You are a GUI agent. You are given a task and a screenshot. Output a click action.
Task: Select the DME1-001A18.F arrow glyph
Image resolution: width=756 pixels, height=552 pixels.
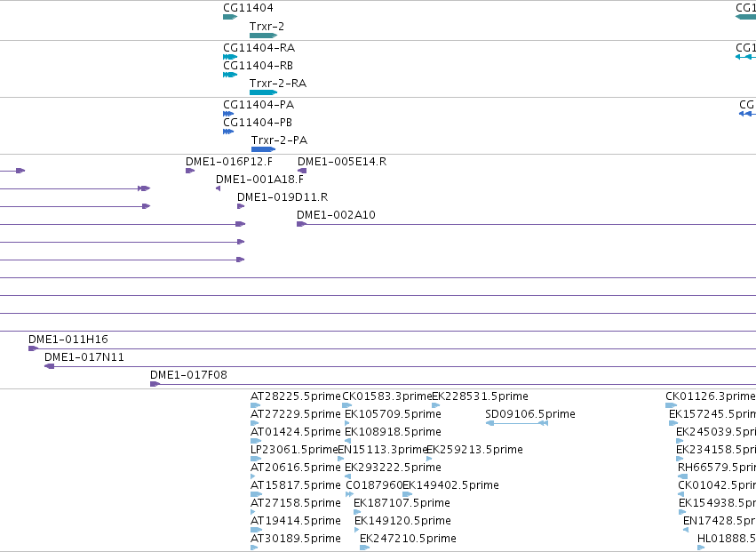(x=218, y=188)
